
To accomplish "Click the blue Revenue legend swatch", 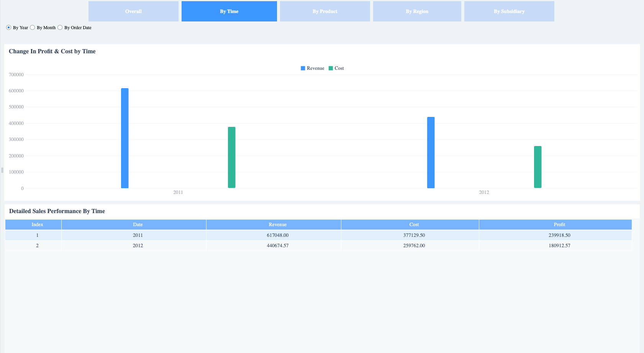I will tap(302, 68).
